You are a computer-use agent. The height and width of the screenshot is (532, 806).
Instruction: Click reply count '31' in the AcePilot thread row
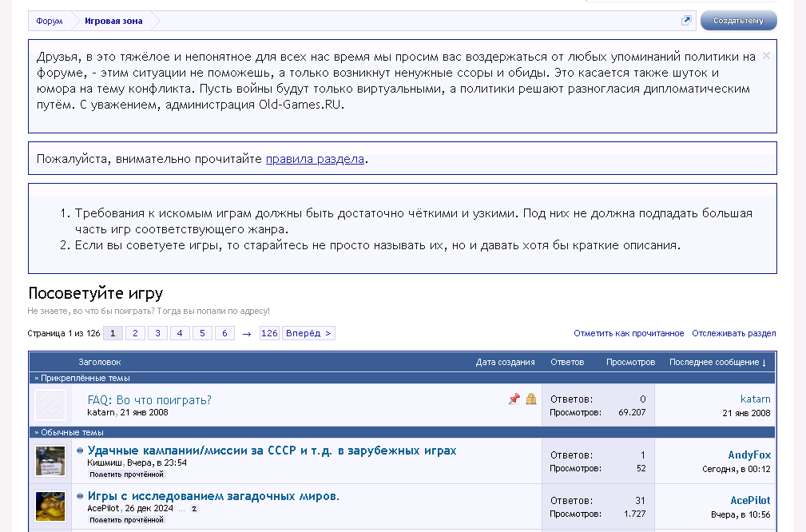tap(640, 501)
